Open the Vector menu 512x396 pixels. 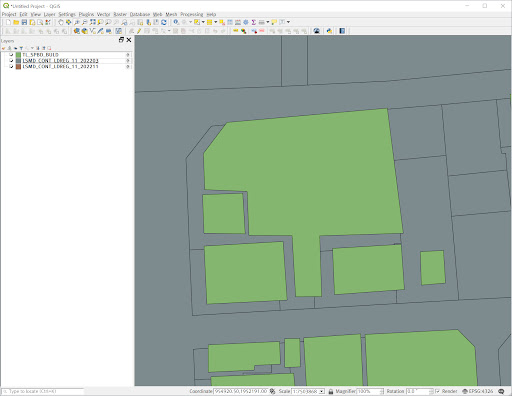click(x=103, y=14)
